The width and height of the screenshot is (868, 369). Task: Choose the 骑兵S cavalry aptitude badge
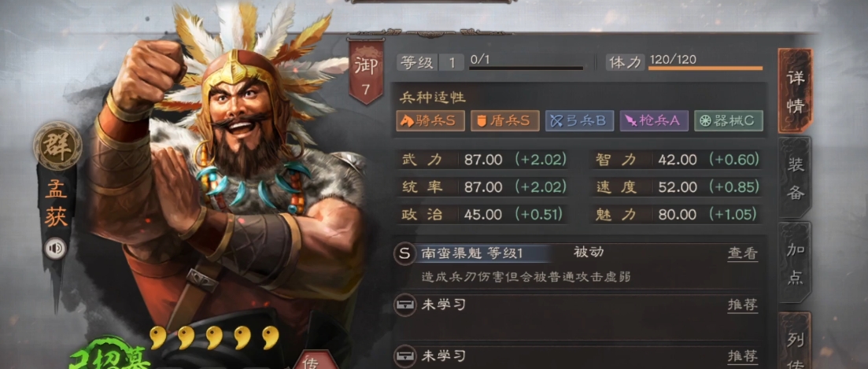(430, 121)
